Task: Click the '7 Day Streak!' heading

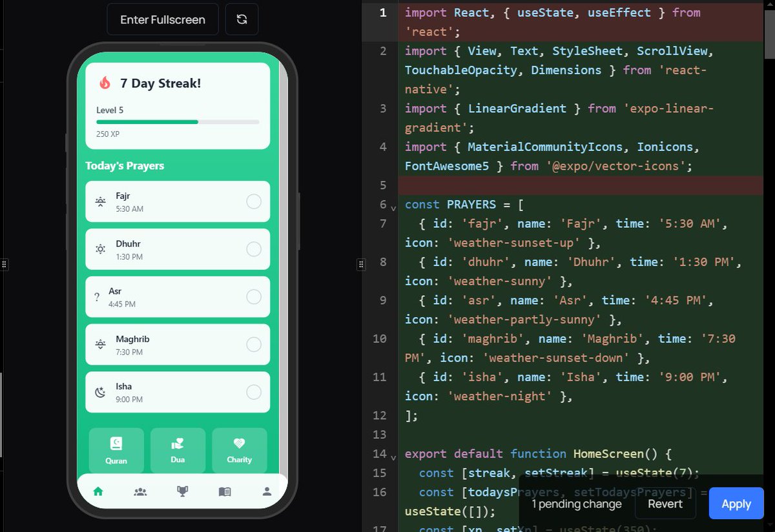Action: pos(160,83)
